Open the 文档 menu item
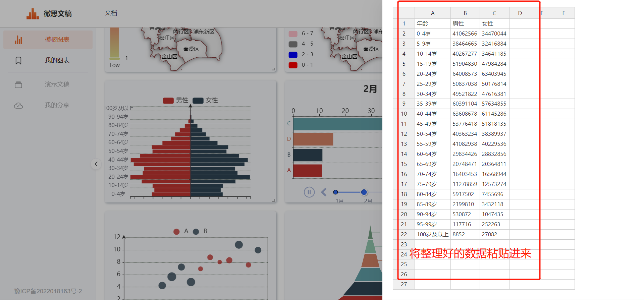 click(111, 13)
